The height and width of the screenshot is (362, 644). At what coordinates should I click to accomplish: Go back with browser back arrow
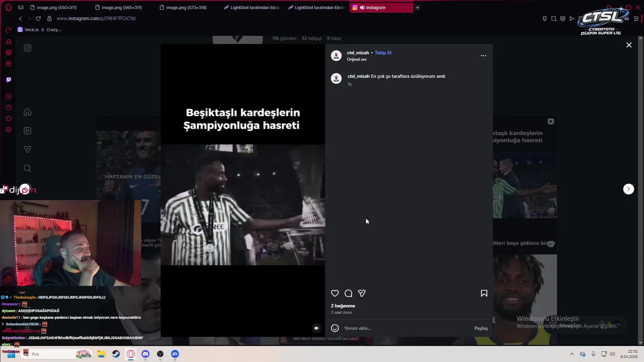click(20, 19)
